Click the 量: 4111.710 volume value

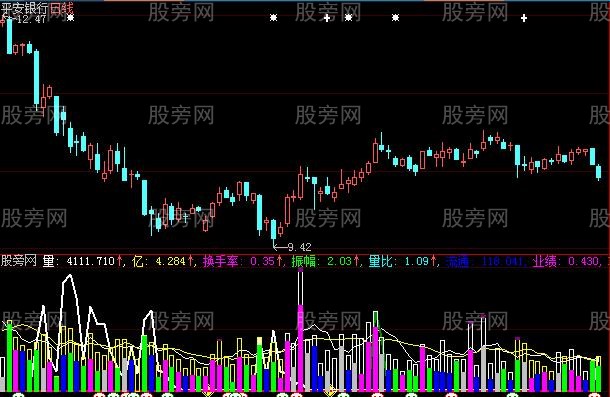pos(79,261)
